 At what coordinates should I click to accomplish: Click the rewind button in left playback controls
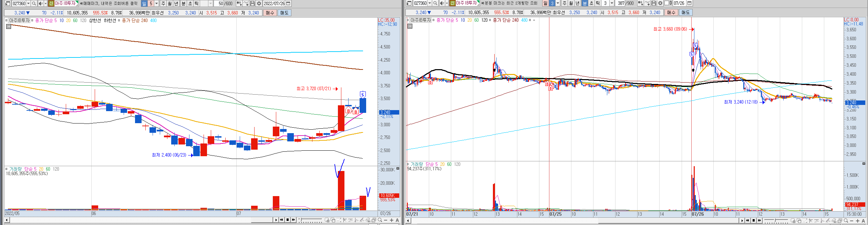click(x=281, y=220)
